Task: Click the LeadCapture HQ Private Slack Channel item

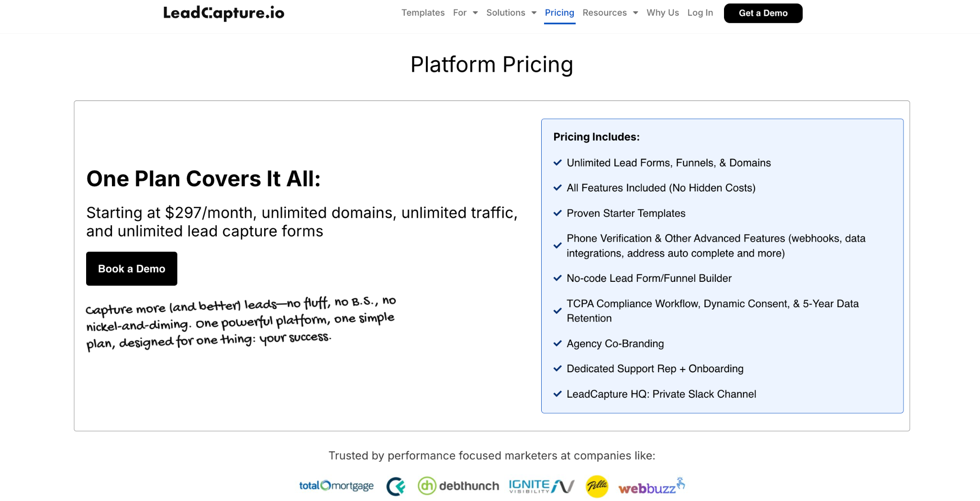Action: click(661, 394)
